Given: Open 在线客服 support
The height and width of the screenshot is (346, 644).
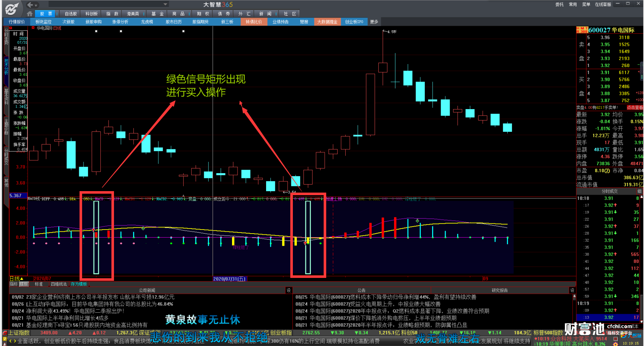Looking at the screenshot, I should click(x=603, y=4).
